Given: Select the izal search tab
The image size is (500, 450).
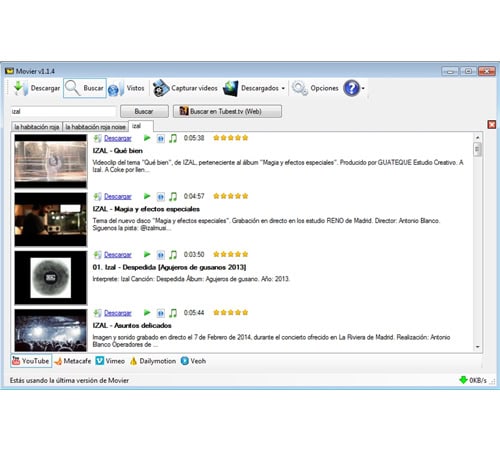Looking at the screenshot, I should click(141, 126).
